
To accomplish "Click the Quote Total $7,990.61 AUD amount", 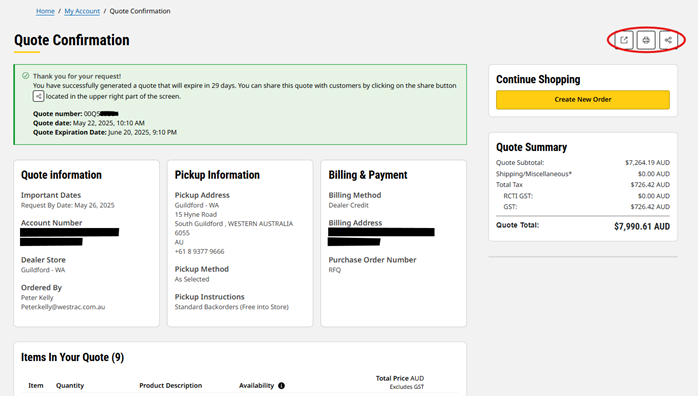I will pyautogui.click(x=642, y=226).
